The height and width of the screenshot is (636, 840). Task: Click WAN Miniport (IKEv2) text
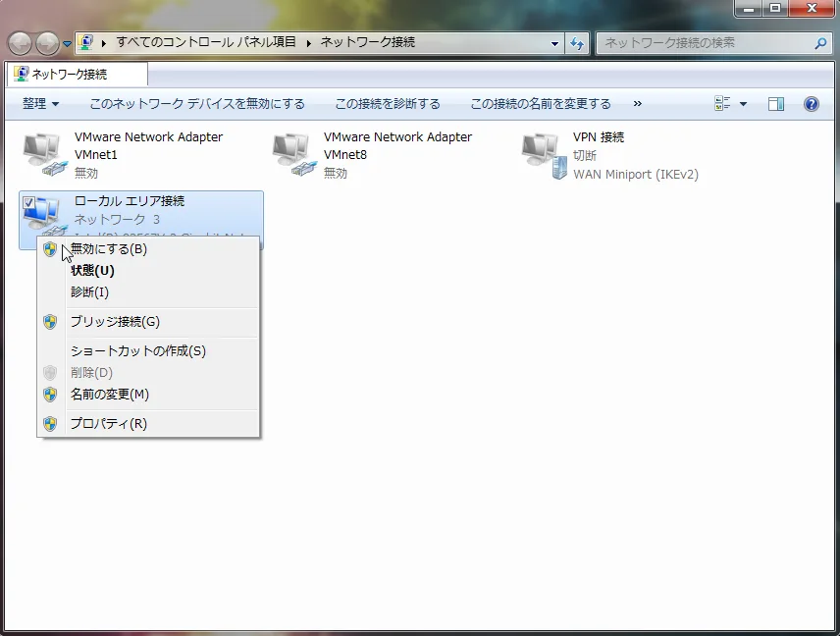click(636, 174)
